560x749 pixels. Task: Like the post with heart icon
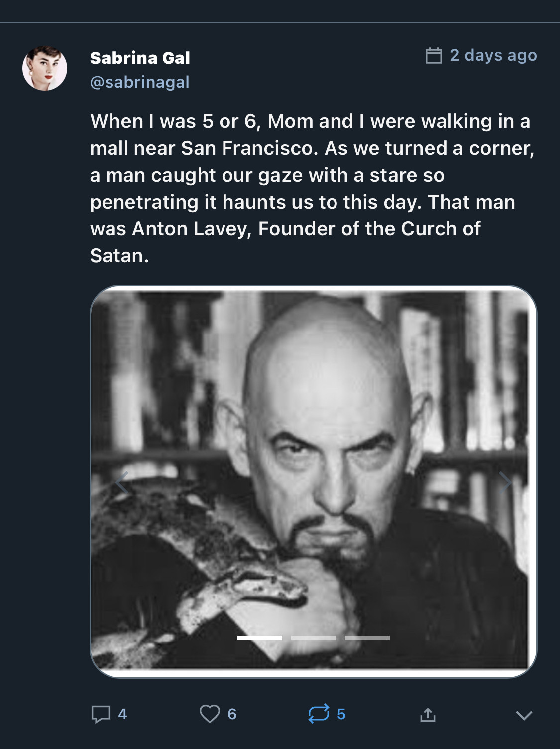(210, 714)
